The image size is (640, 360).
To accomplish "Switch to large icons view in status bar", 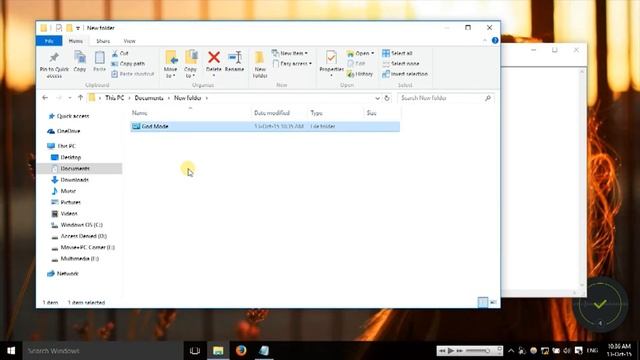I will [x=493, y=302].
